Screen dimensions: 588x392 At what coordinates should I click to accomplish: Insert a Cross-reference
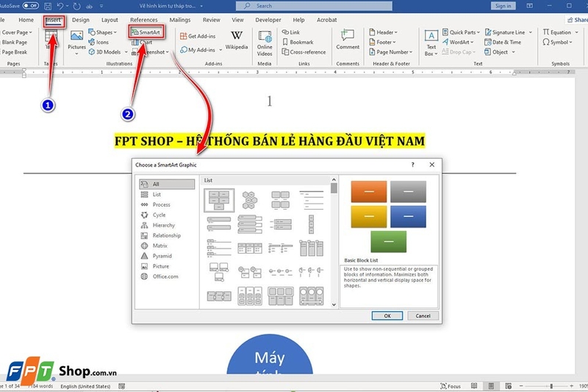(x=304, y=52)
